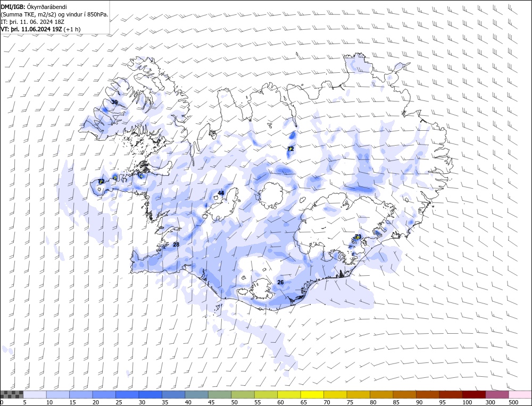The width and height of the screenshot is (532, 406).
Task: Click the 20–25 blue legend swatch
Action: [104, 394]
